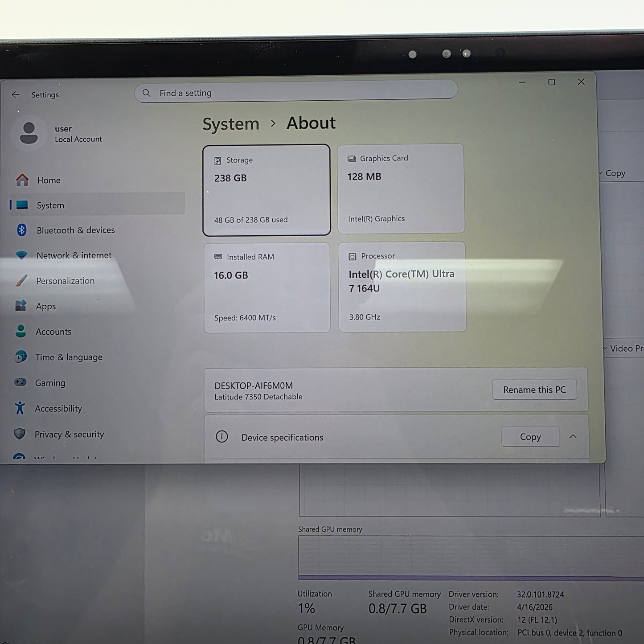Open Time & language settings
The image size is (644, 644).
click(97, 357)
